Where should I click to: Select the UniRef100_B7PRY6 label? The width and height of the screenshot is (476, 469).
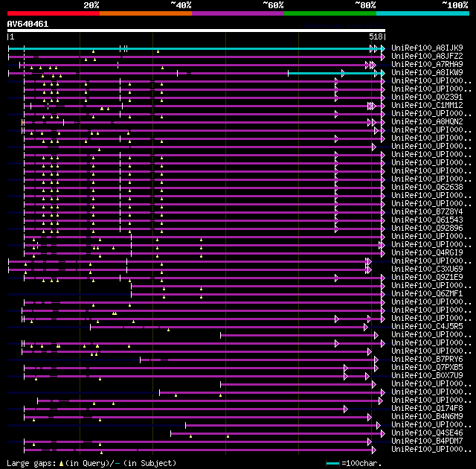[427, 360]
